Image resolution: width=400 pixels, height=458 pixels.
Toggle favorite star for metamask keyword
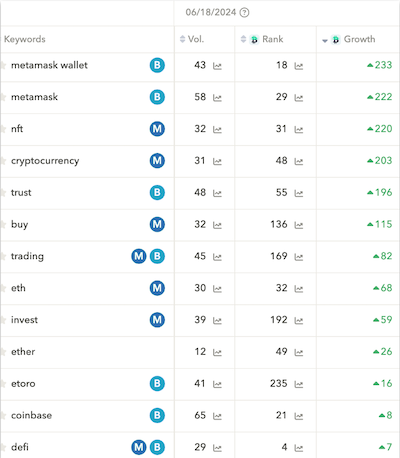coord(3,97)
